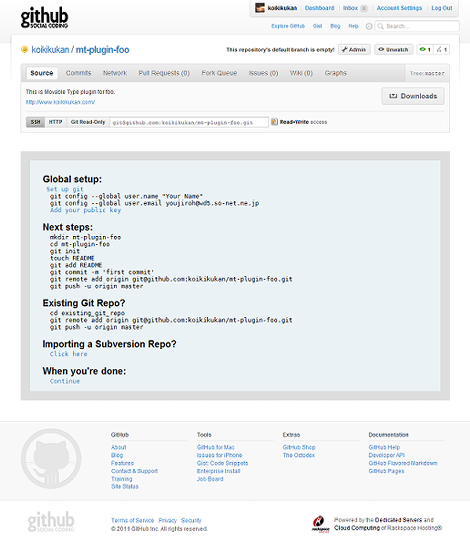Screen dimensions: 470x552
Task: Select the SSH protocol toggle
Action: point(35,122)
